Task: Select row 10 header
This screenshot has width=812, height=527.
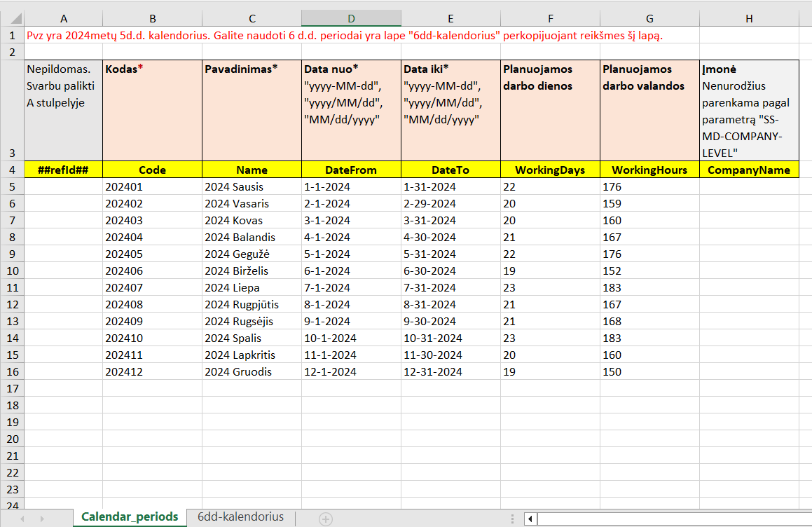Action: (12, 271)
